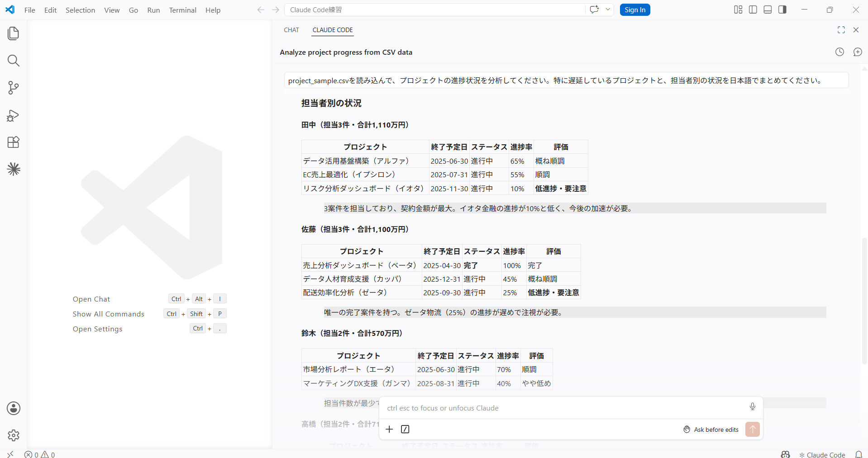Toggle the Ask before edits mode
The width and height of the screenshot is (868, 458).
(711, 430)
